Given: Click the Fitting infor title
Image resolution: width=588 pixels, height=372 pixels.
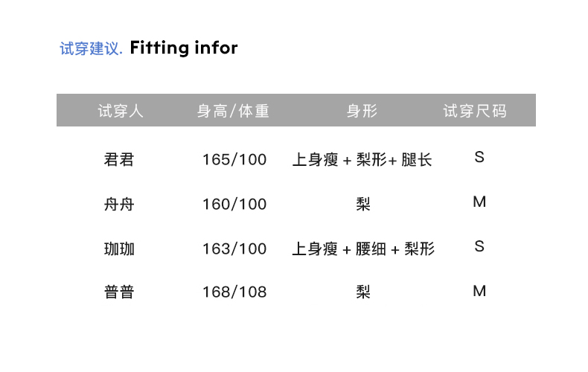Looking at the screenshot, I should tap(183, 48).
